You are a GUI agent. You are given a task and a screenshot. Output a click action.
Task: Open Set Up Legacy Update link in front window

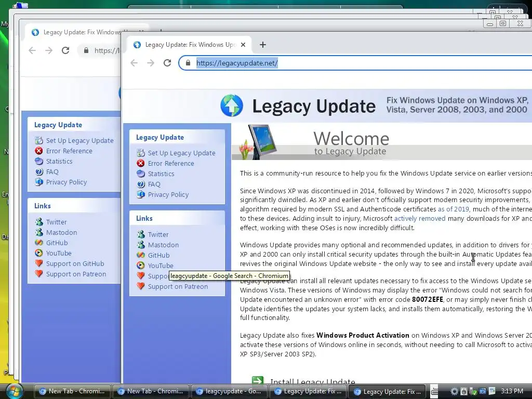click(181, 153)
